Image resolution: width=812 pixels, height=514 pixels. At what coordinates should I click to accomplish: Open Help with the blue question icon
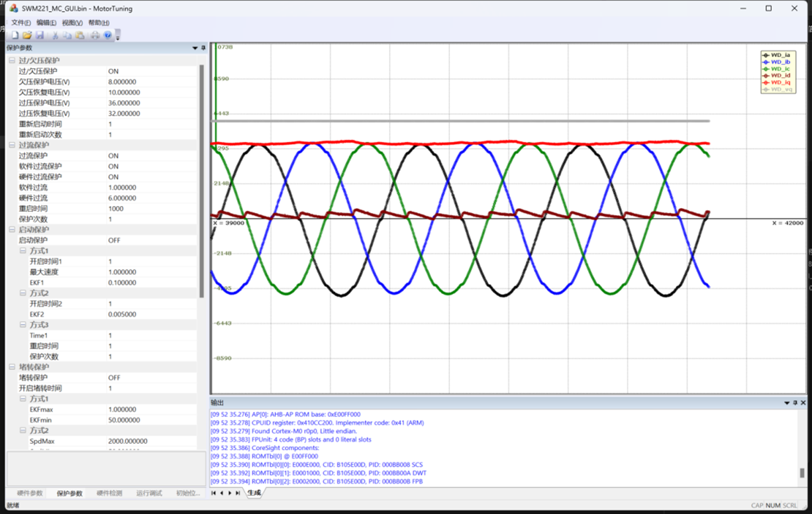(x=107, y=35)
